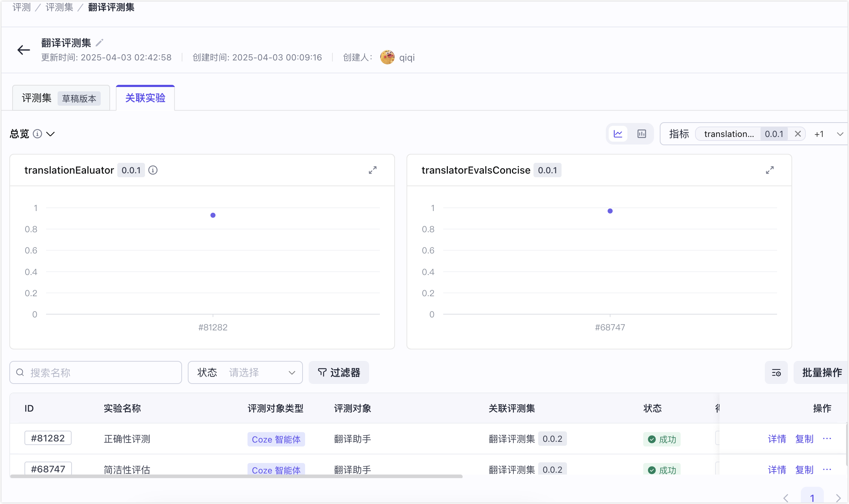Screen dimensions: 849x504
Task: Collapse the 总览 overview section
Action: coord(50,134)
